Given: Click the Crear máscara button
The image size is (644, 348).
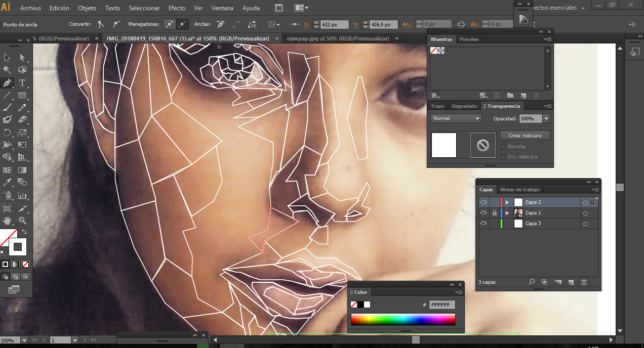Looking at the screenshot, I should click(x=525, y=136).
